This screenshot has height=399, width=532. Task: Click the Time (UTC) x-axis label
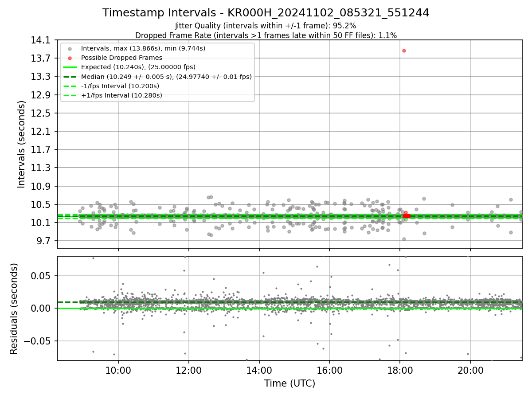tap(289, 383)
